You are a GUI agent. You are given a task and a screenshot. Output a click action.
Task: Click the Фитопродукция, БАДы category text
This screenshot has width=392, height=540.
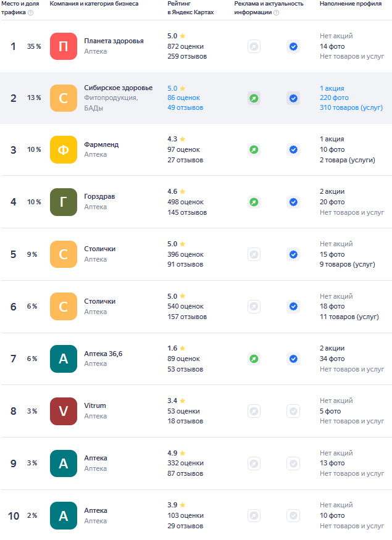(x=111, y=103)
